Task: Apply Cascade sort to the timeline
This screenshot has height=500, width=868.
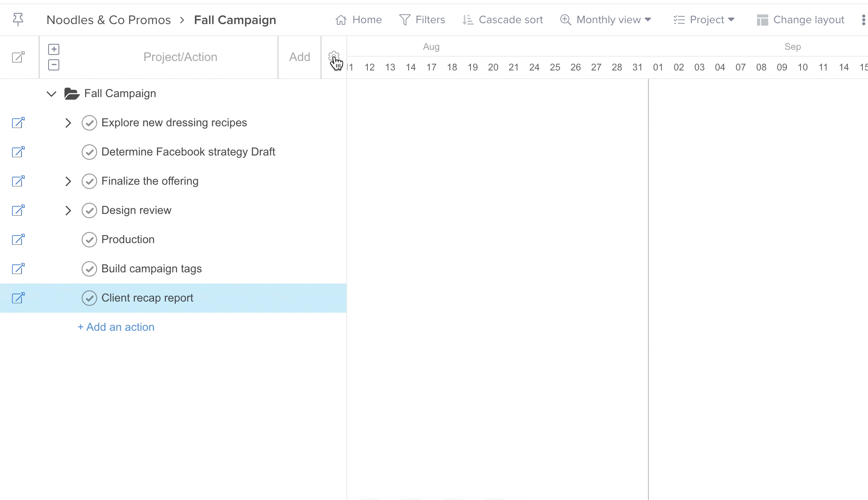Action: click(x=502, y=19)
